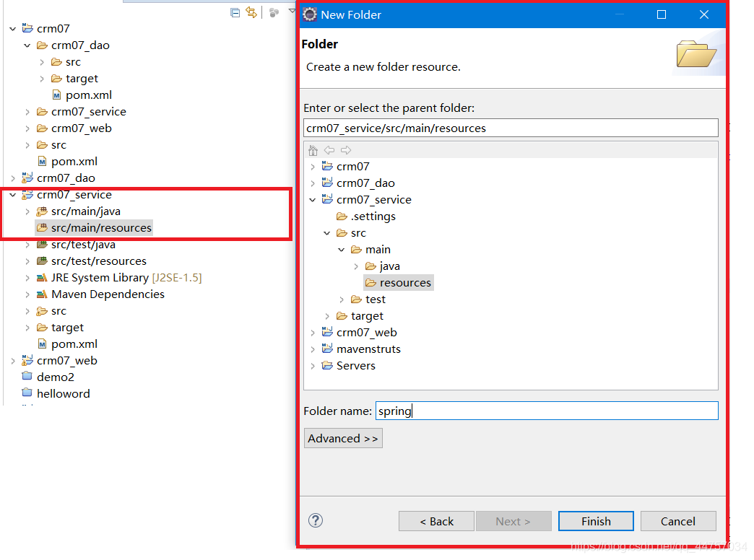The width and height of the screenshot is (754, 560).
Task: Collapse main folder in dialog tree
Action: click(x=342, y=250)
